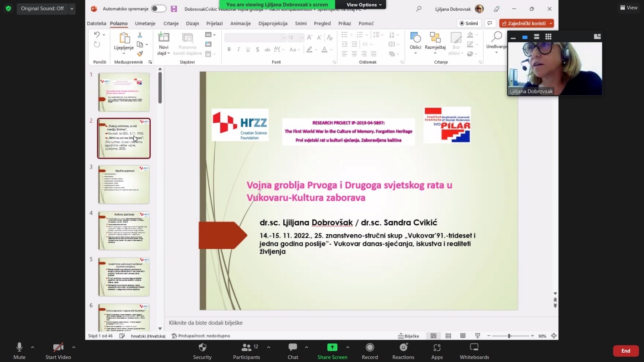Open Whiteboards

pyautogui.click(x=474, y=347)
